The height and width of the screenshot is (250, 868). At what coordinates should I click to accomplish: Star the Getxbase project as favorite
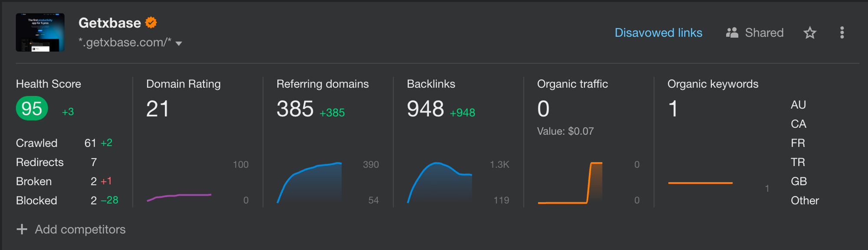coord(810,33)
